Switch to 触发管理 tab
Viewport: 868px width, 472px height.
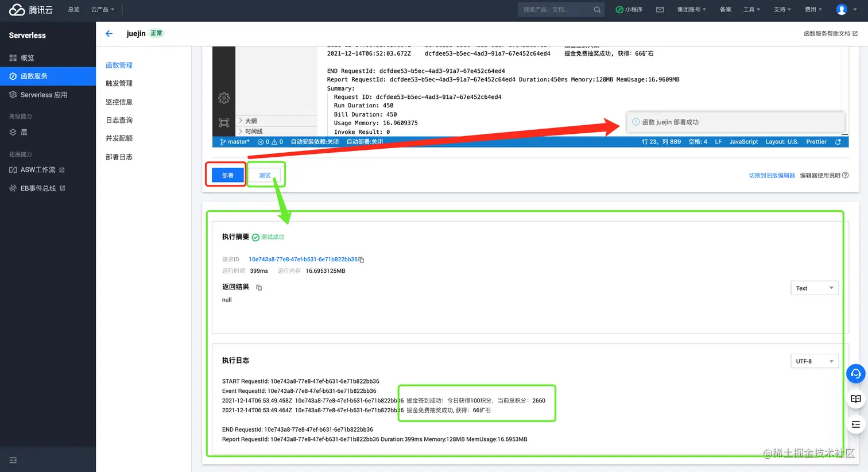click(x=119, y=83)
